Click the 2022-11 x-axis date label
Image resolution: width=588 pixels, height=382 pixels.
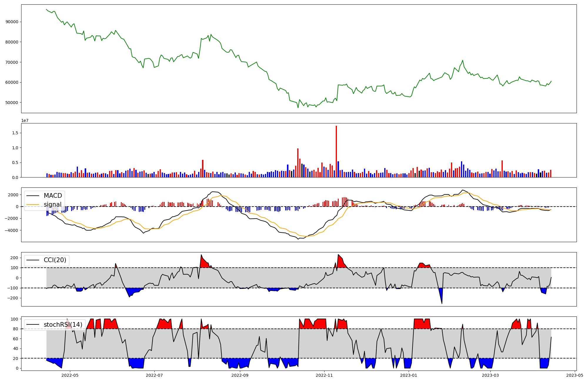324,375
